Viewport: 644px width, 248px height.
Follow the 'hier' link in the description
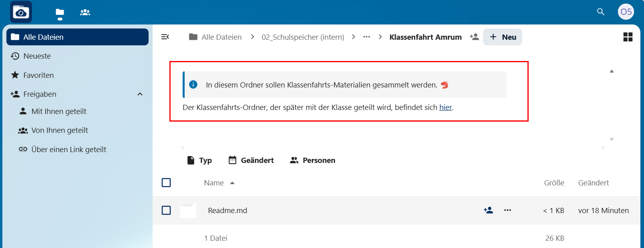(445, 108)
